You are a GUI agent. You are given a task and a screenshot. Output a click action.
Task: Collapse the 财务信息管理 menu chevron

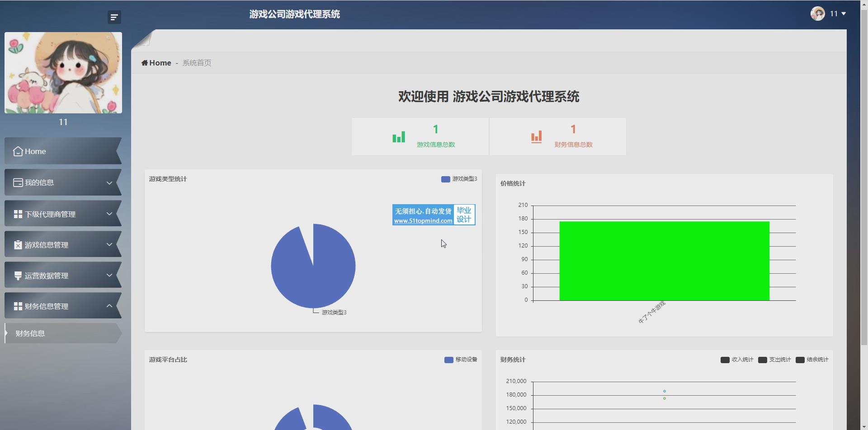tap(109, 306)
